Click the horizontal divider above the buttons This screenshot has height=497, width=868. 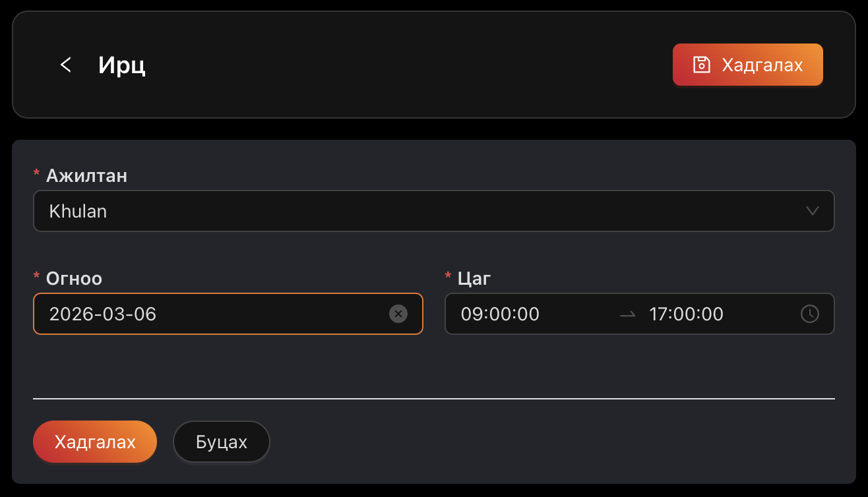(x=434, y=399)
